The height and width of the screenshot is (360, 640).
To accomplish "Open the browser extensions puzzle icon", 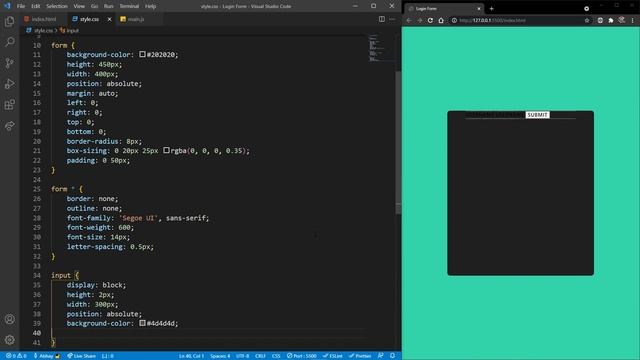I will point(611,20).
